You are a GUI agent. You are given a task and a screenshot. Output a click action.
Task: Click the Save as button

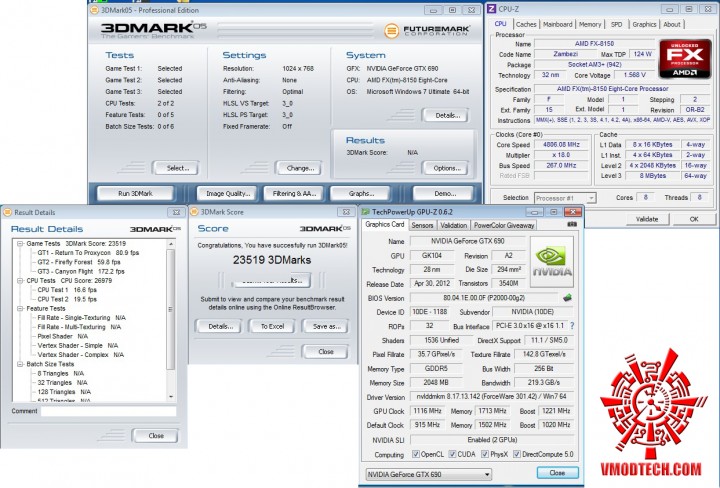click(326, 326)
